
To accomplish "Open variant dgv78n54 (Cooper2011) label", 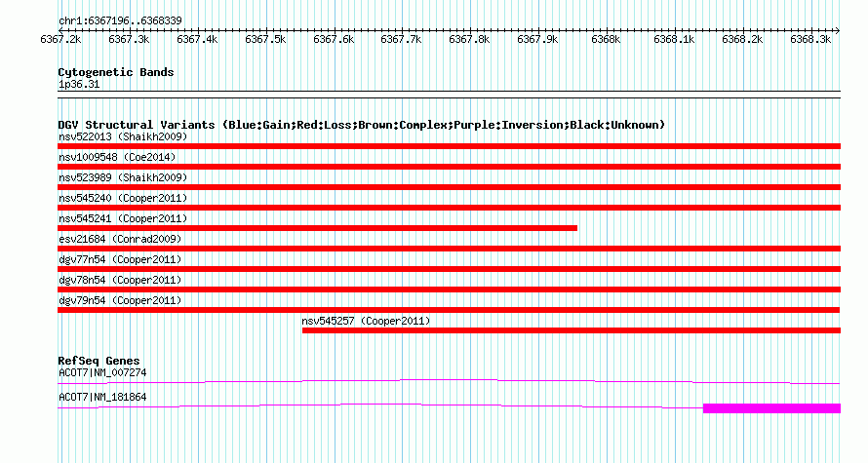I will coord(120,280).
